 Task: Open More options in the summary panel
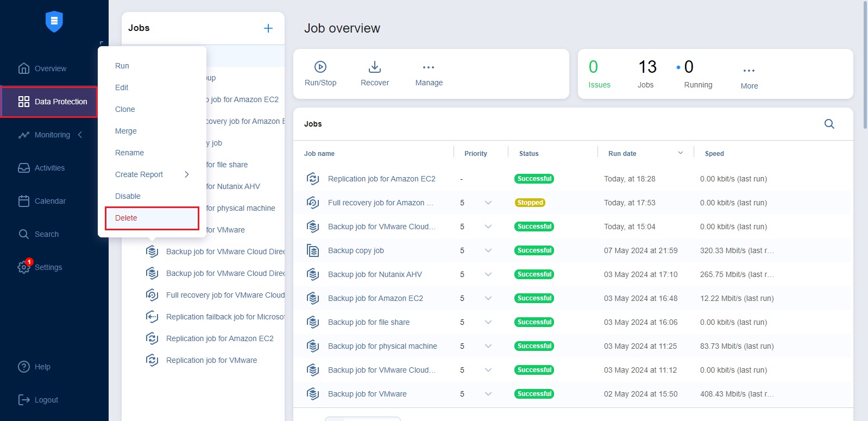pos(749,71)
